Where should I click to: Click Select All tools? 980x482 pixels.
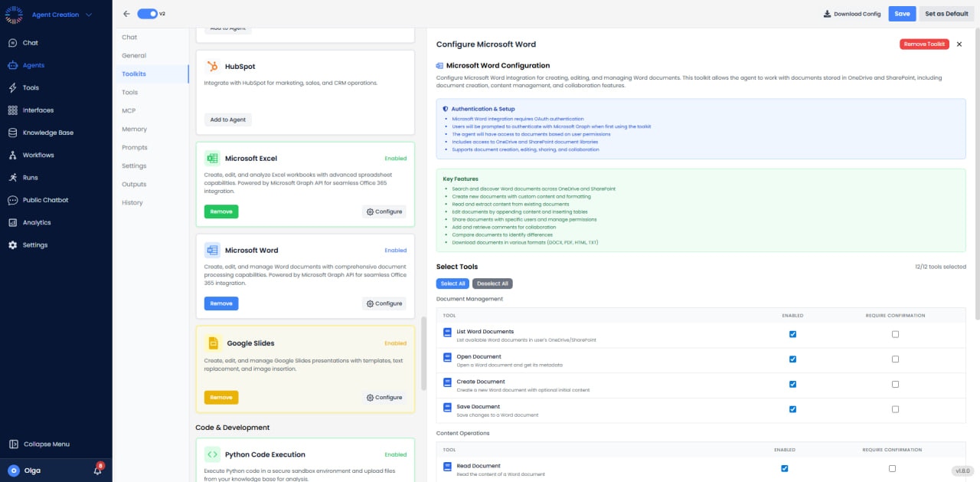[452, 284]
